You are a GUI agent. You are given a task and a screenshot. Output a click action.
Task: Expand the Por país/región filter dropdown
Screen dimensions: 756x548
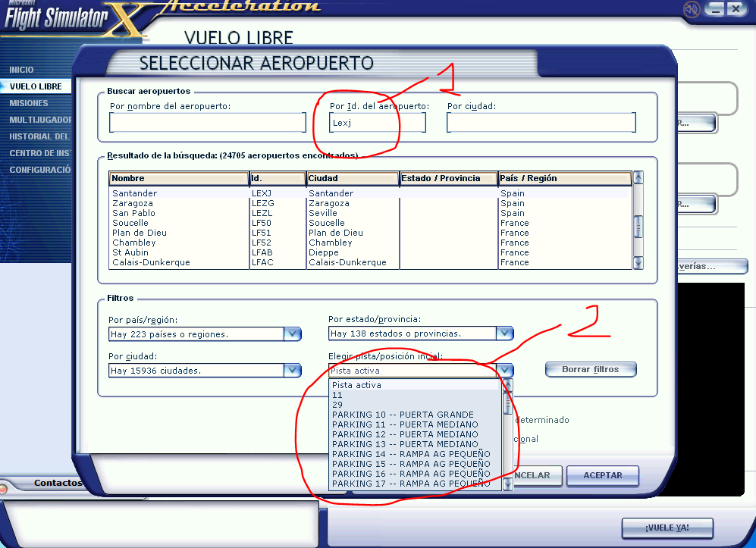pos(292,334)
